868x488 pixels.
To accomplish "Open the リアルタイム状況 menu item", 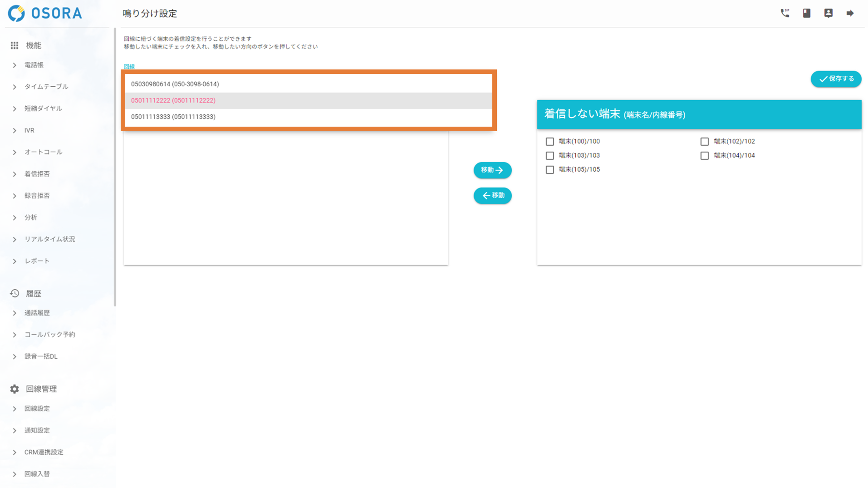I will click(x=49, y=239).
